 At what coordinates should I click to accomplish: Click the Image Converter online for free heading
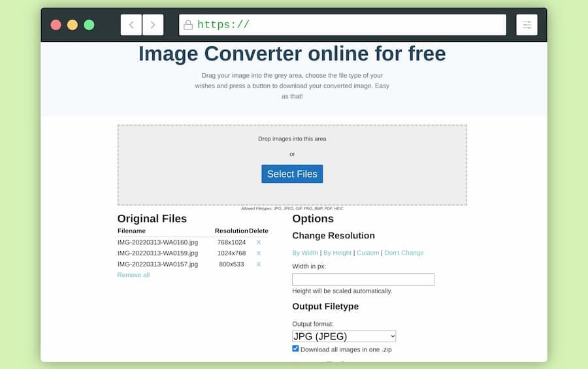292,54
